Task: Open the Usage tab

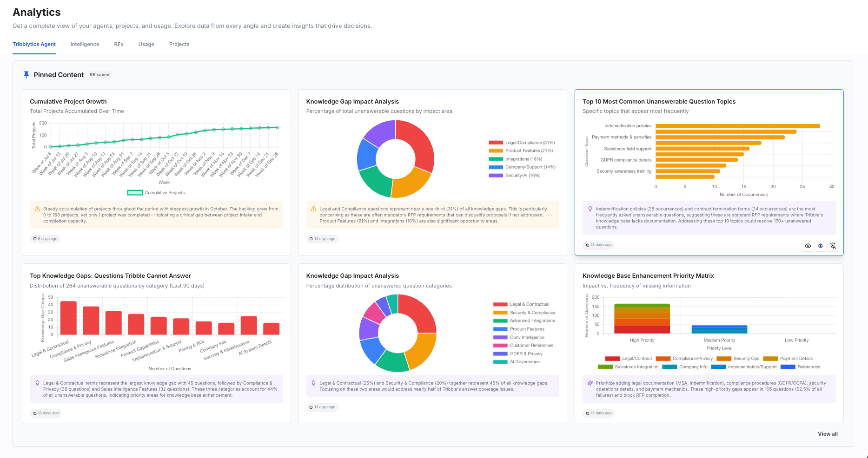Action: [x=146, y=44]
